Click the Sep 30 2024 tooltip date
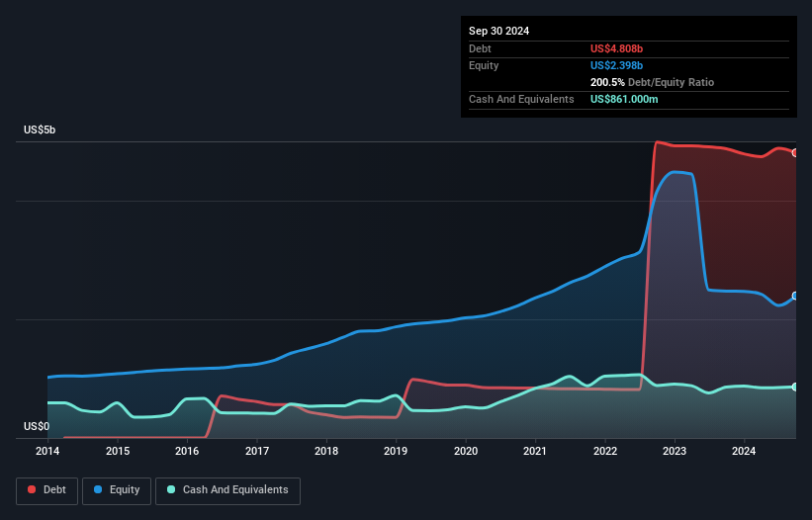 pos(498,31)
